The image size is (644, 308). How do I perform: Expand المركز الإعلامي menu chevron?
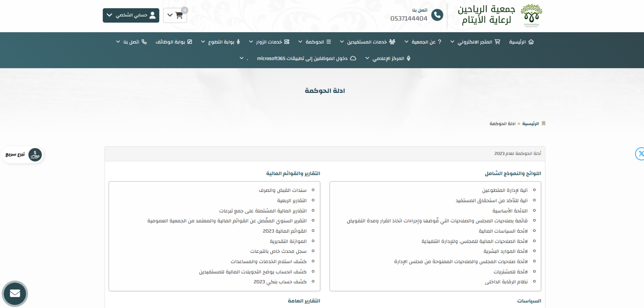pos(367,58)
